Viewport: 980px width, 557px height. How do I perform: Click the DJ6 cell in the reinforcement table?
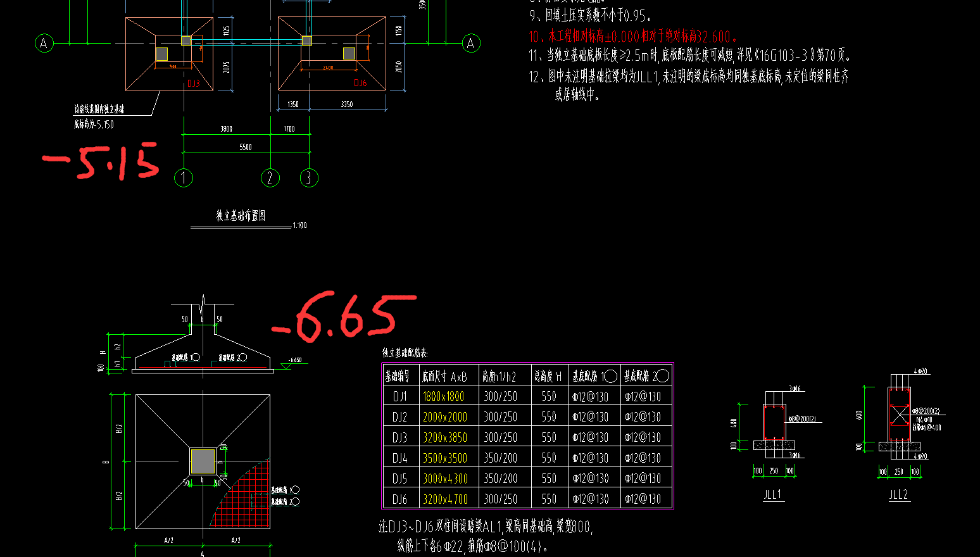[x=400, y=499]
